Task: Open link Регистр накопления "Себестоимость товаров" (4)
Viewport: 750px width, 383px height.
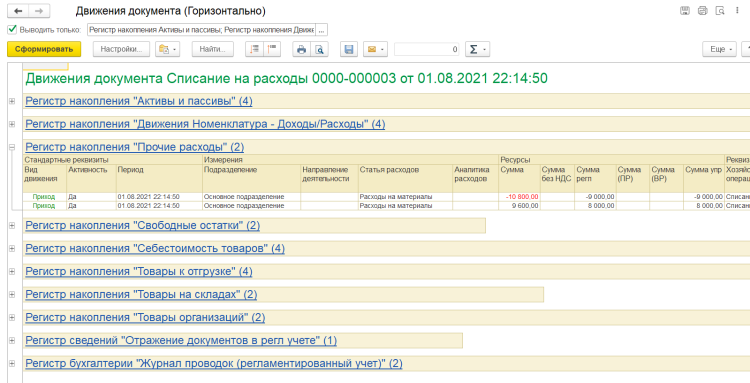Action: tap(155, 248)
